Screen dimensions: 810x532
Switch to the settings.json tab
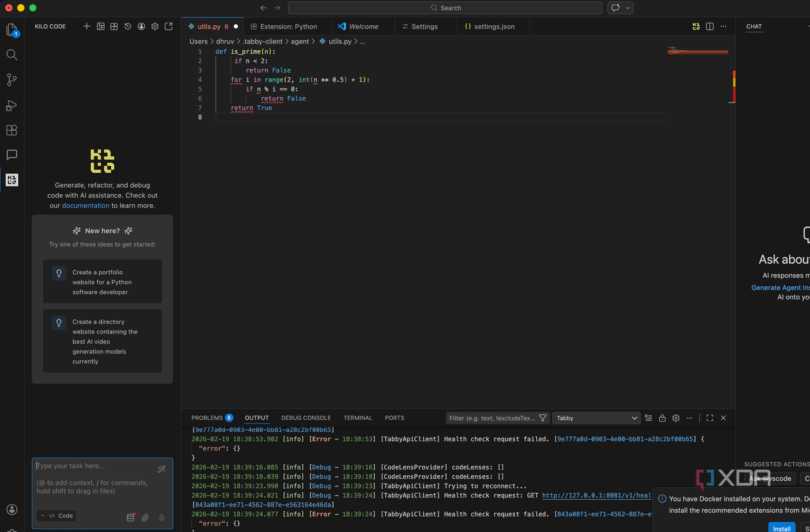[x=494, y=26]
